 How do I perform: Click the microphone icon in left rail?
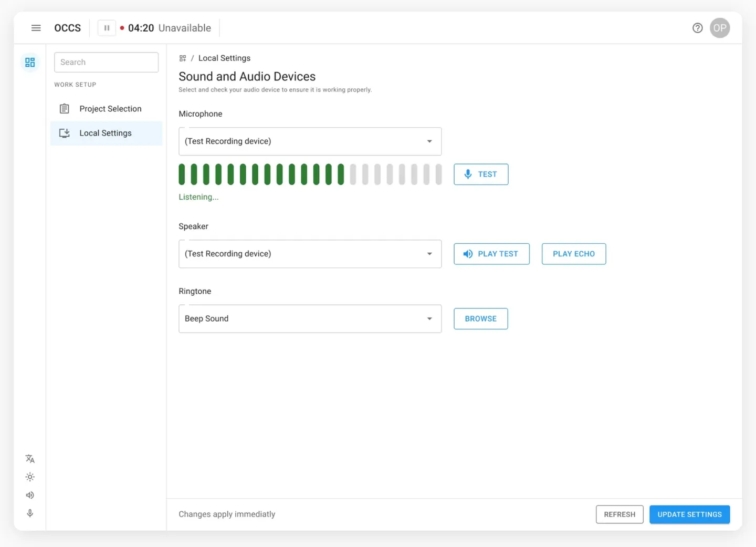click(x=30, y=513)
